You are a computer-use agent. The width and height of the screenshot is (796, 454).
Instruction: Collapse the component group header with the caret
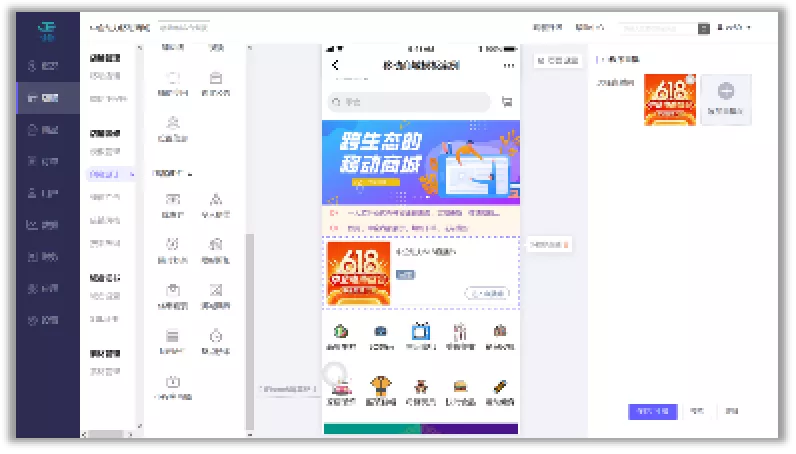pyautogui.click(x=173, y=174)
